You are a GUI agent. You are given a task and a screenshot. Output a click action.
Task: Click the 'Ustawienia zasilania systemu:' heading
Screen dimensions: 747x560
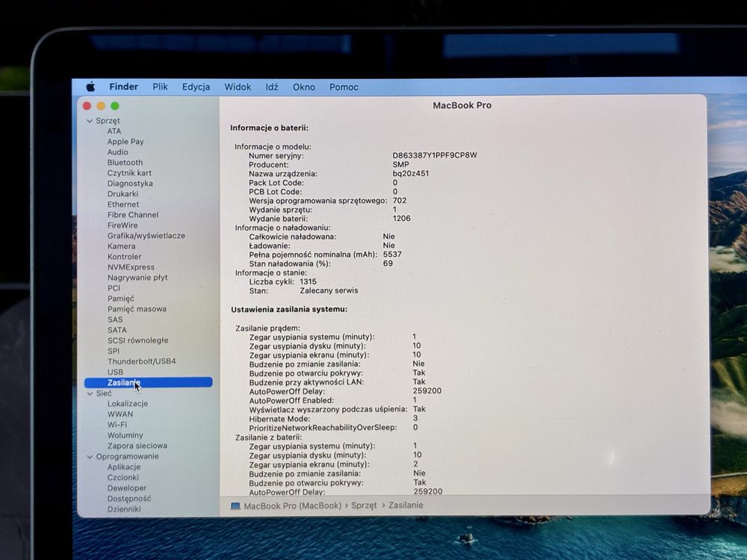289,310
